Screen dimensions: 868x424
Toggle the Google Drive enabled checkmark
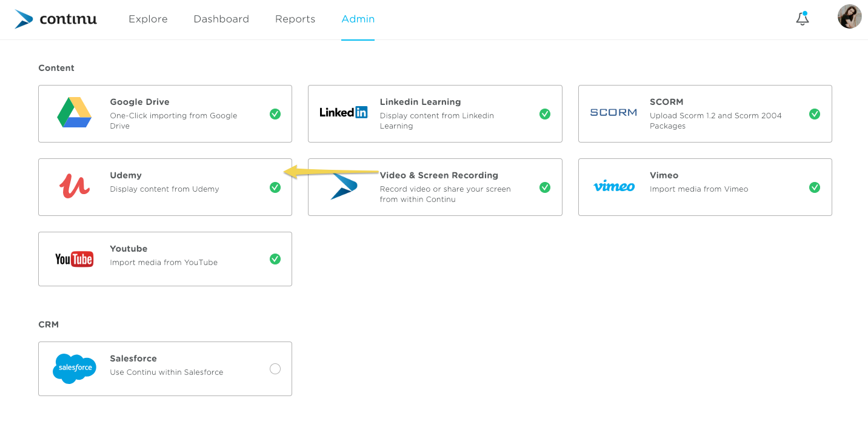coord(275,114)
